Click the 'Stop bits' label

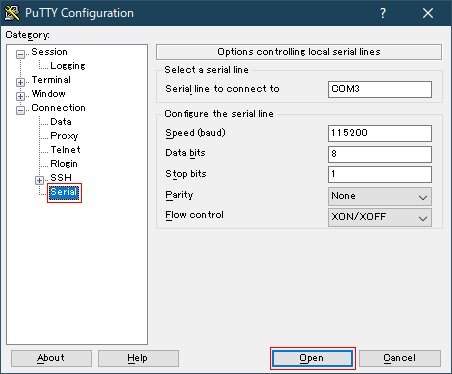[x=186, y=174]
